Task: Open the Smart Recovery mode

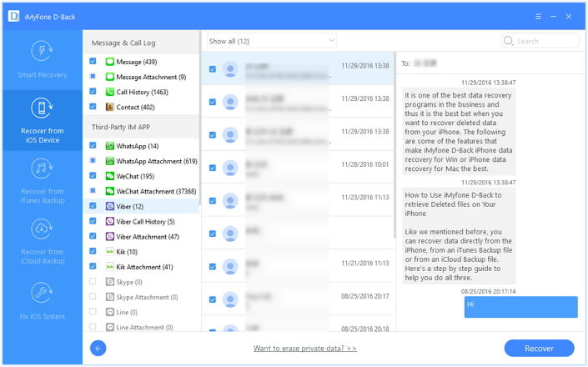Action: pyautogui.click(x=42, y=59)
